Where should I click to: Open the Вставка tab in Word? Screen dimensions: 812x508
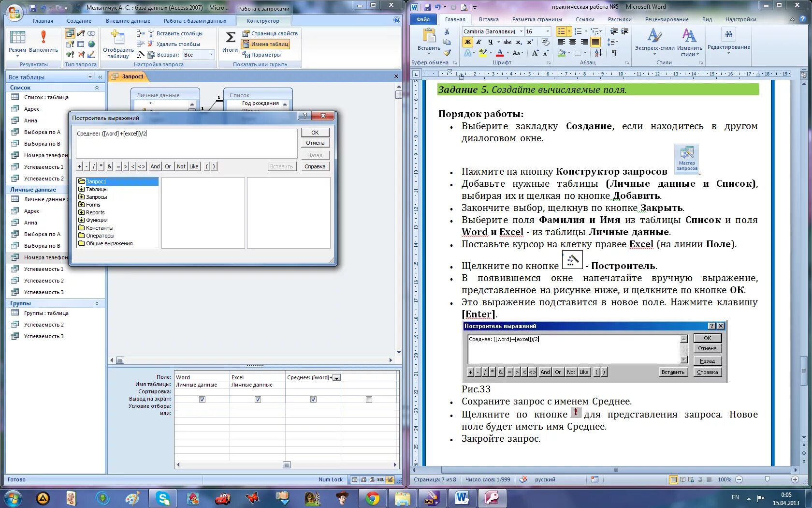489,19
